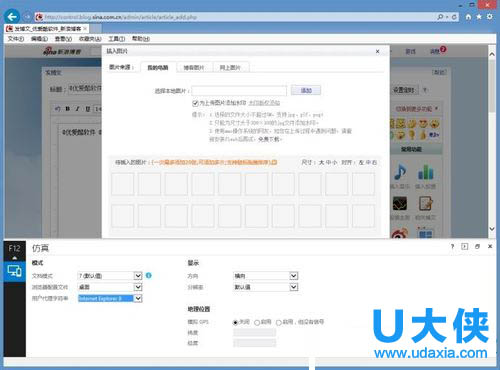Click the address bar refresh icon
This screenshot has height=370, width=500.
click(x=454, y=17)
